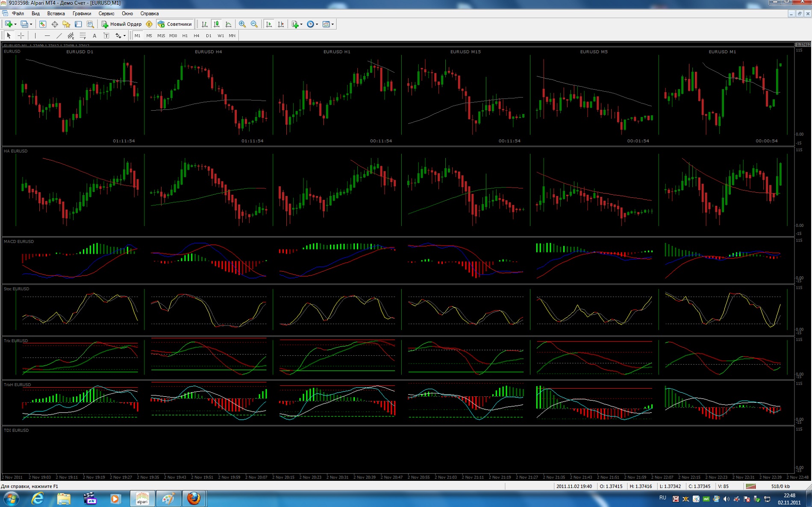Select the M15 timeframe
Image resolution: width=812 pixels, height=507 pixels.
click(x=161, y=36)
